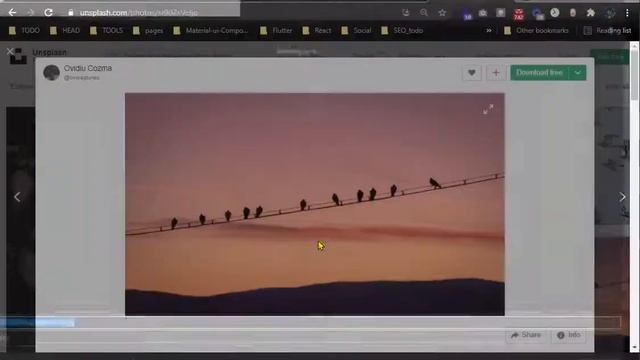Close the photo modal with the X
Image resolution: width=640 pixels, height=360 pixels.
click(10, 51)
